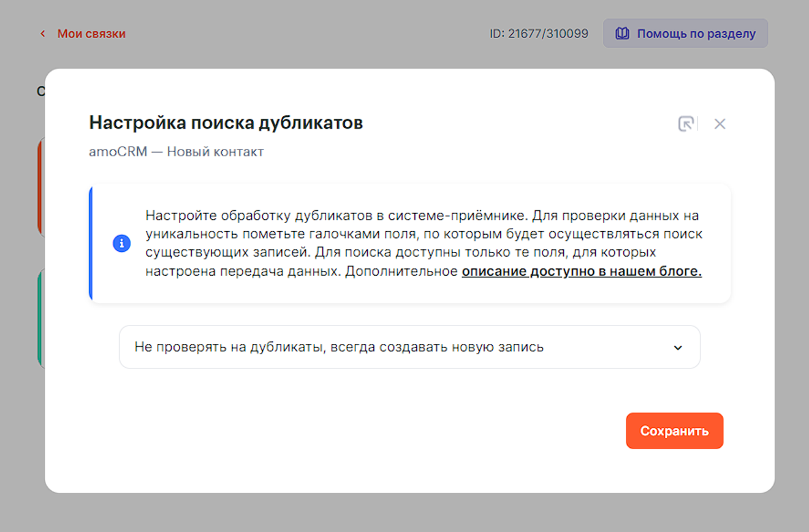The width and height of the screenshot is (809, 532).
Task: Click the book icon in the help button
Action: point(622,34)
